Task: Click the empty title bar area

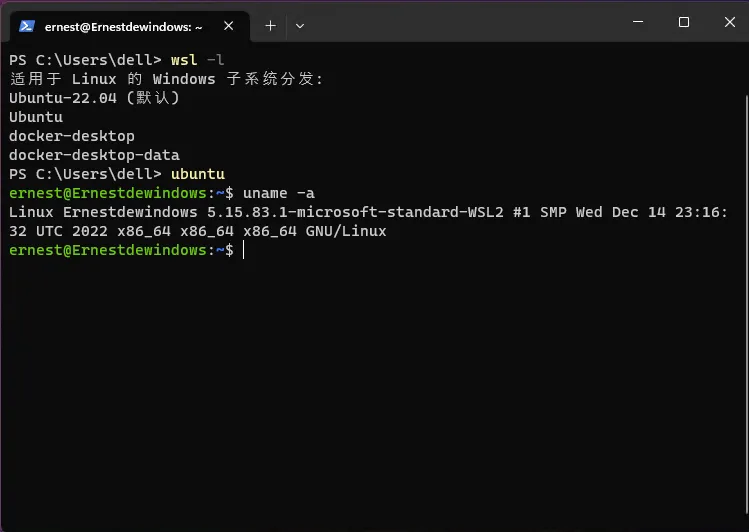Action: coord(460,22)
